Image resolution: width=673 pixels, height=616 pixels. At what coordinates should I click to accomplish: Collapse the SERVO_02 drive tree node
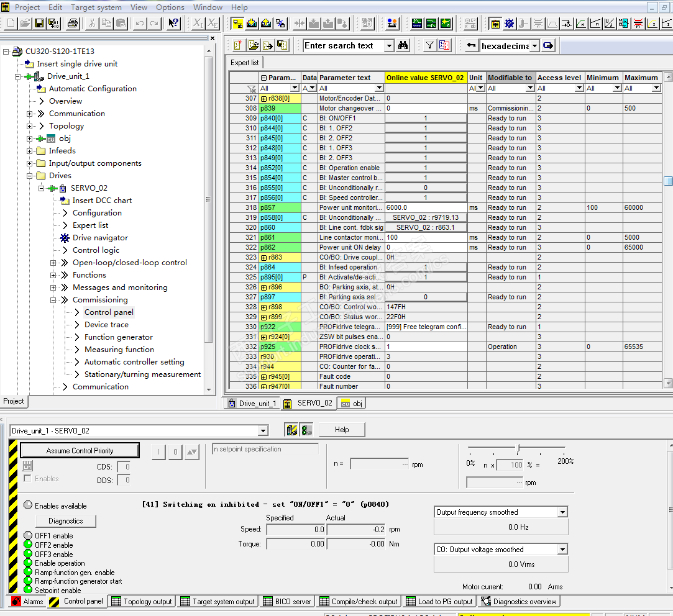coord(42,188)
